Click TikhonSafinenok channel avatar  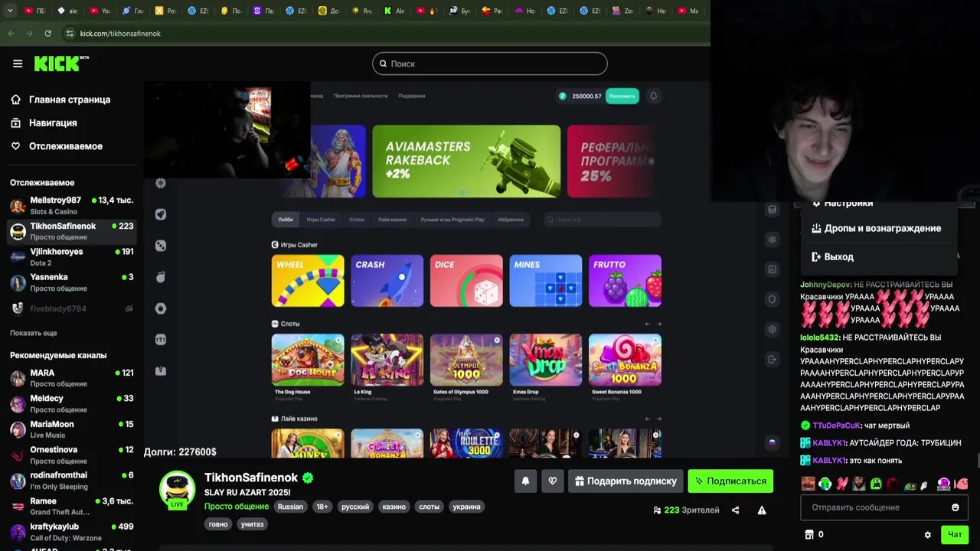[177, 490]
